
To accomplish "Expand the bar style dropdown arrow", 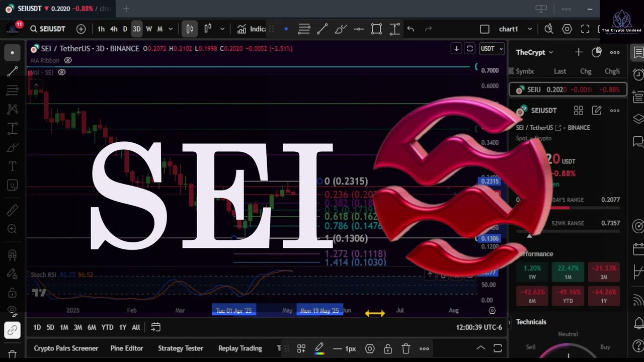I will (x=222, y=29).
